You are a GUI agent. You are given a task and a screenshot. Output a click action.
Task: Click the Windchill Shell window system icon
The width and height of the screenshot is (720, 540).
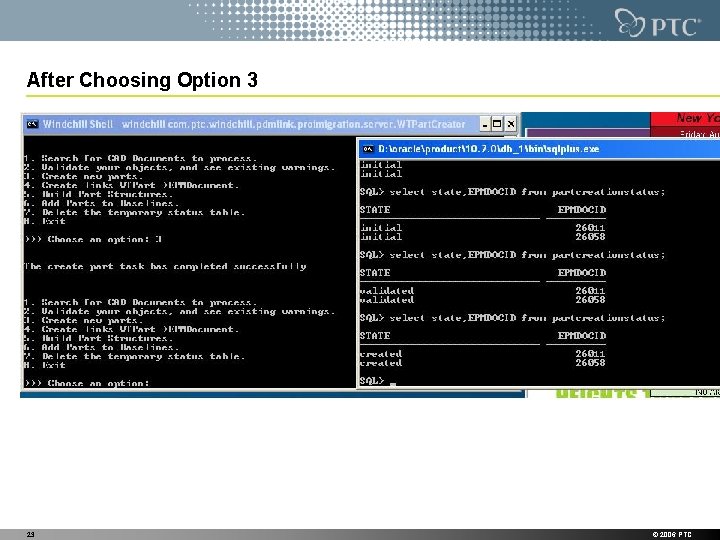(32, 124)
